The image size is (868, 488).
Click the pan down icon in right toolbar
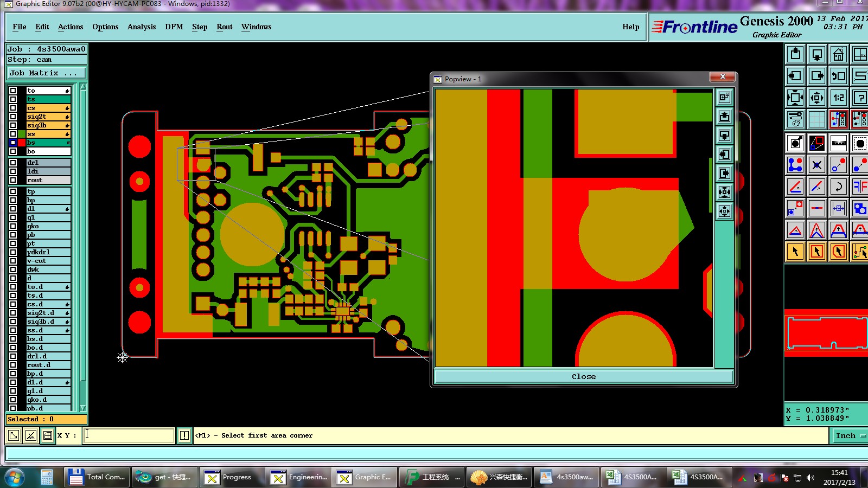[x=817, y=54]
